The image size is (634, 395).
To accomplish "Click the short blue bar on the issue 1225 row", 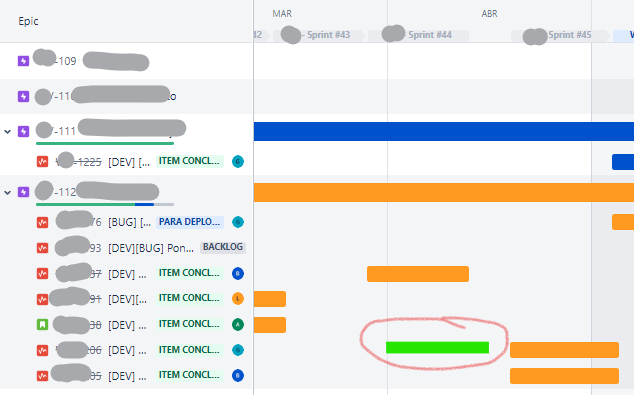I will (x=623, y=162).
